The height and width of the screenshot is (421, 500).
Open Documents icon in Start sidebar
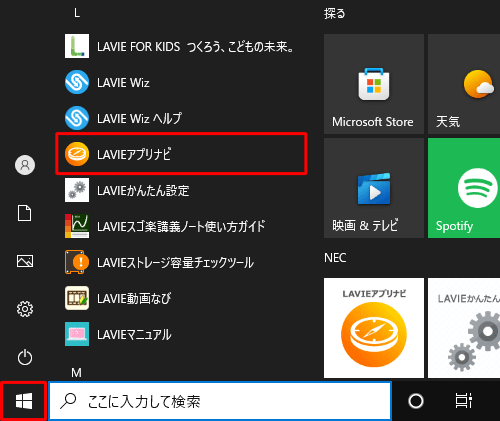pyautogui.click(x=25, y=213)
